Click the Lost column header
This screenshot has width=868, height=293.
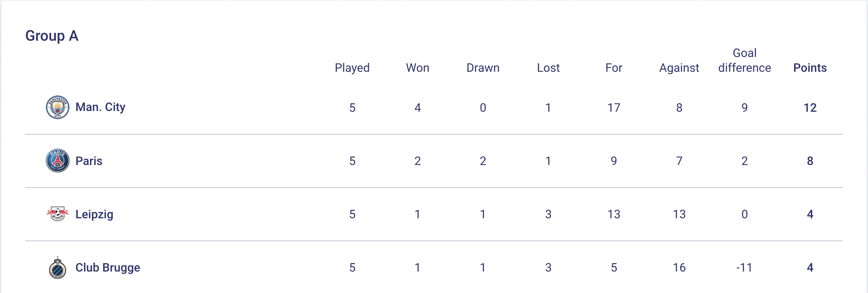[548, 68]
